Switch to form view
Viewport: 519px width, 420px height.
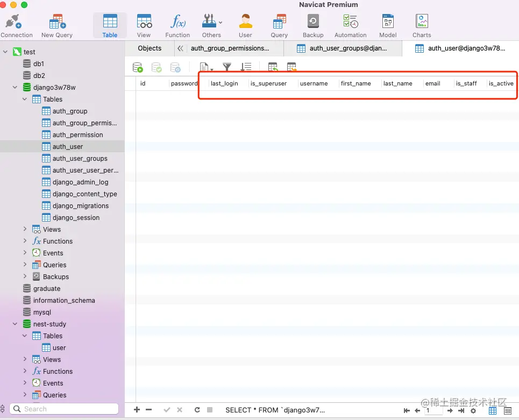click(x=507, y=411)
